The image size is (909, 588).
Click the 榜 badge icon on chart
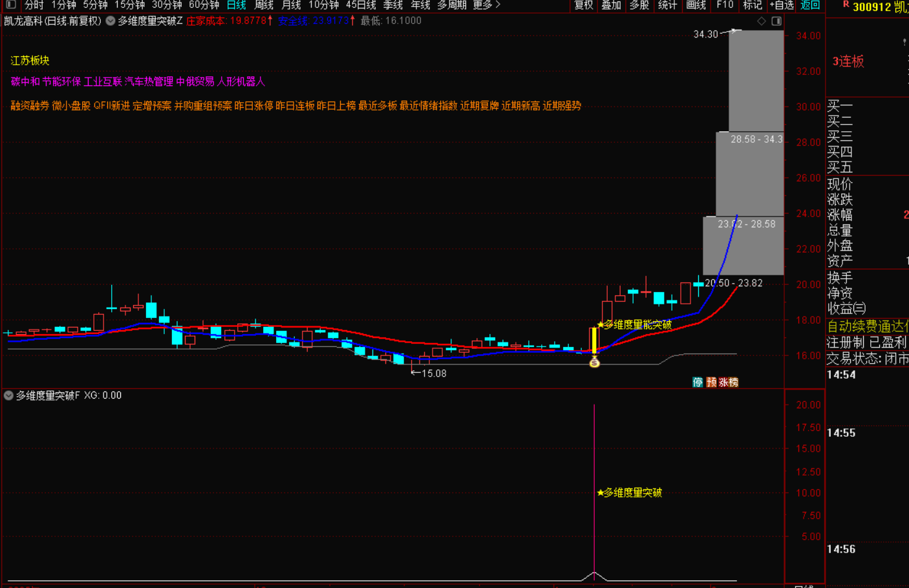[x=733, y=382]
